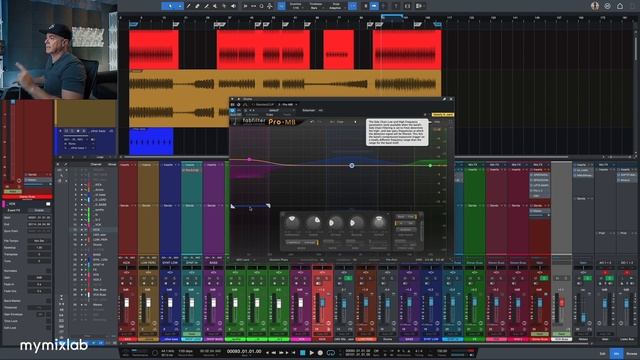Select the blue MIDI clip in the arrangement
Screen dimensions: 640x360
151,141
